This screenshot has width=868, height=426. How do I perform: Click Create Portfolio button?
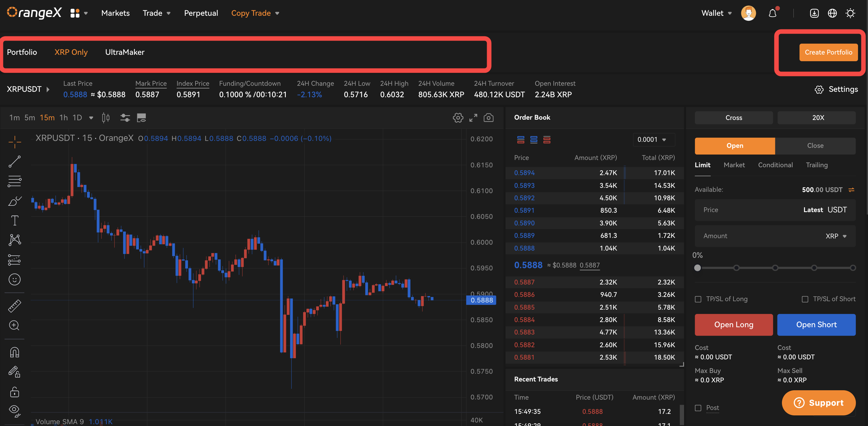tap(828, 52)
